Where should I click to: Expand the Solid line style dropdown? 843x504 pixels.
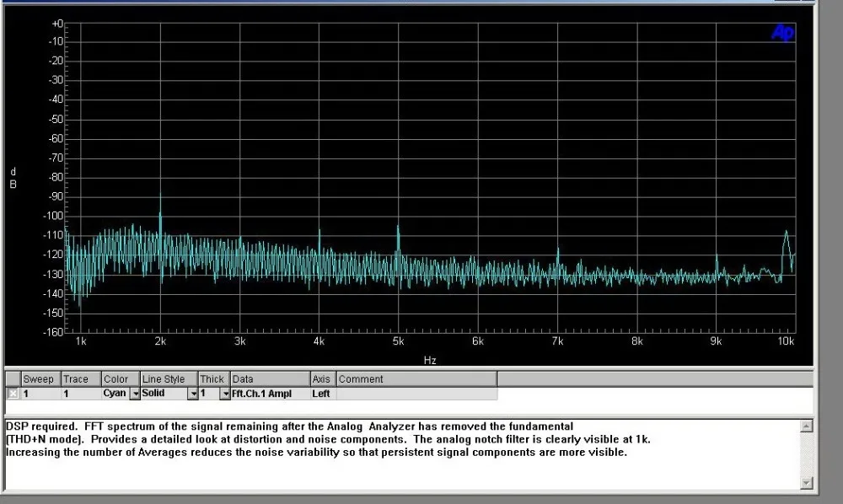193,394
